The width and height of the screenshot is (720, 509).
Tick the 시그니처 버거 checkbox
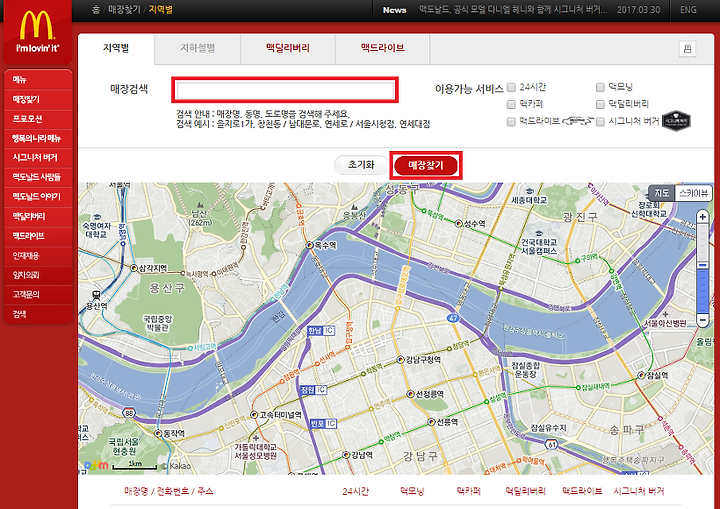[x=600, y=121]
